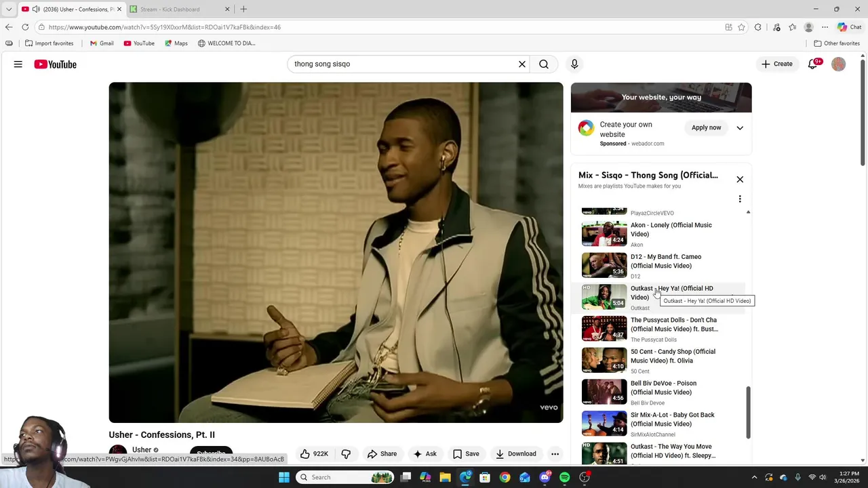Save the video to a playlist
Image resolution: width=868 pixels, height=488 pixels.
pyautogui.click(x=466, y=454)
